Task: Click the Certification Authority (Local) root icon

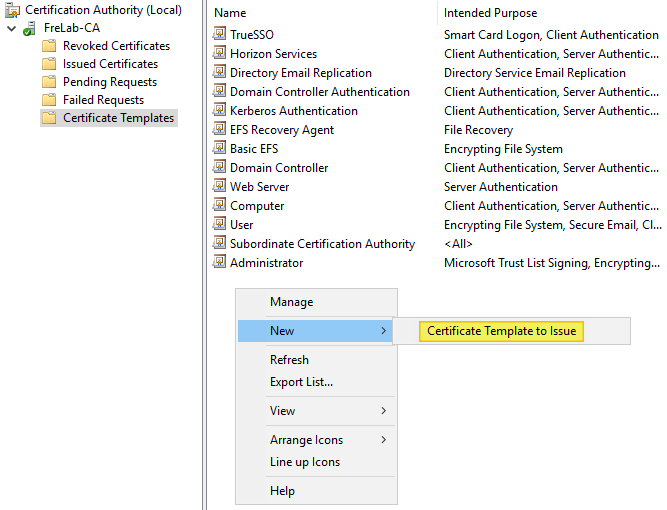Action: point(12,10)
